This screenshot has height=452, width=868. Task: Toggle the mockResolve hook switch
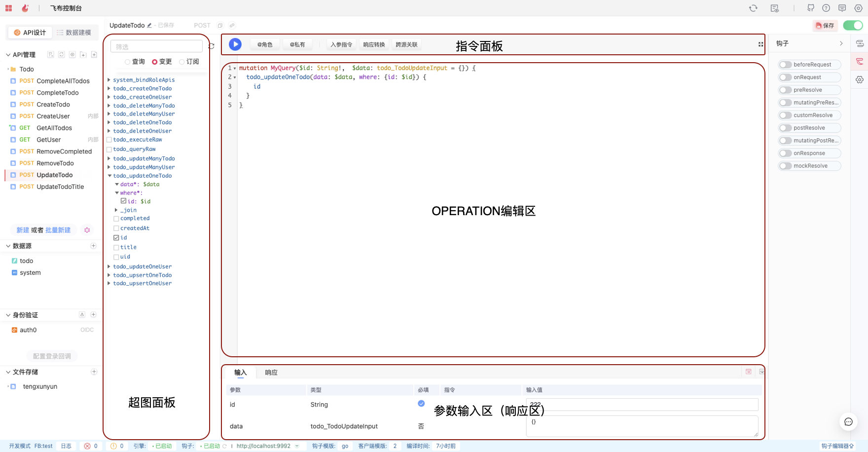point(785,166)
